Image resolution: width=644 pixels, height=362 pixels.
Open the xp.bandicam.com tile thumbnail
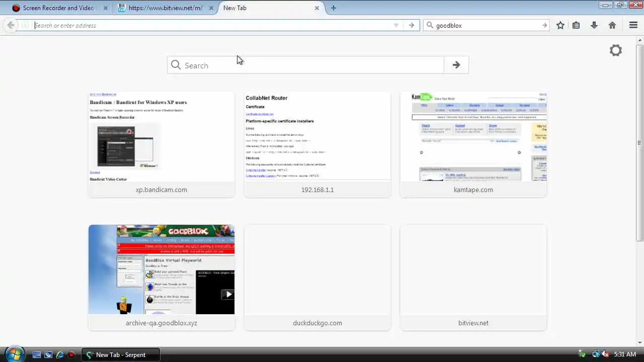click(162, 136)
